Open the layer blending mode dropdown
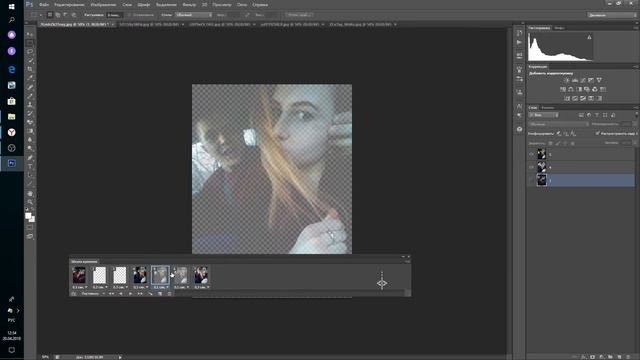The width and height of the screenshot is (640, 360). tap(558, 124)
